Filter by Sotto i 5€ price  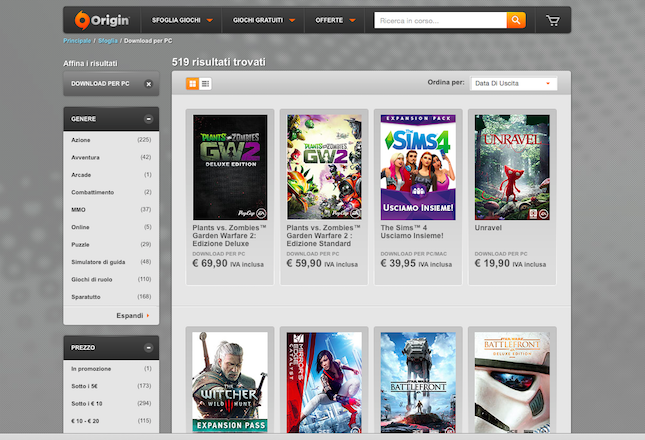[111, 386]
